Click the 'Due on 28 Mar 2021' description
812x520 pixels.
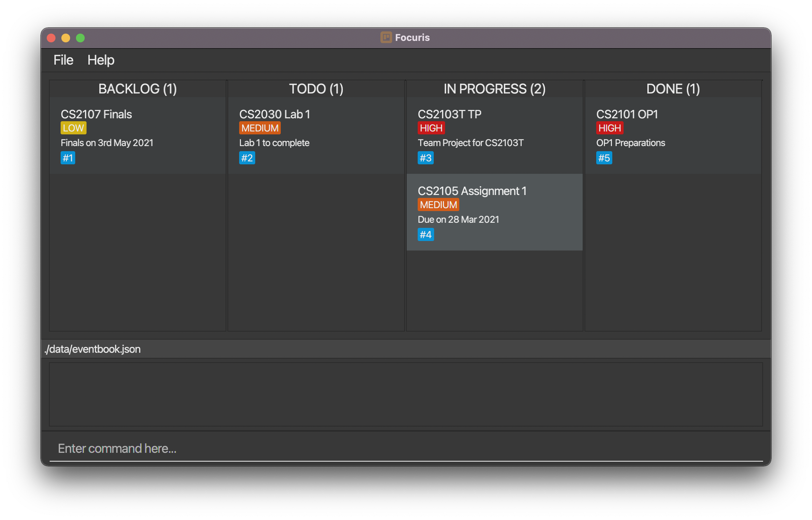click(458, 219)
